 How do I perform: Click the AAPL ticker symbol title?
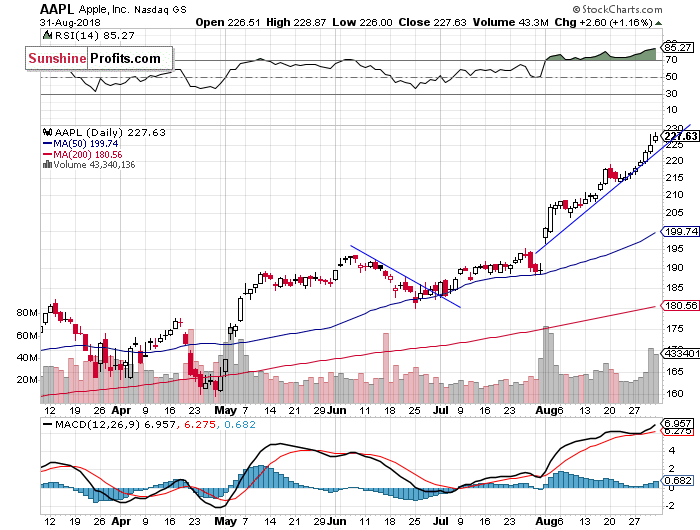click(57, 9)
